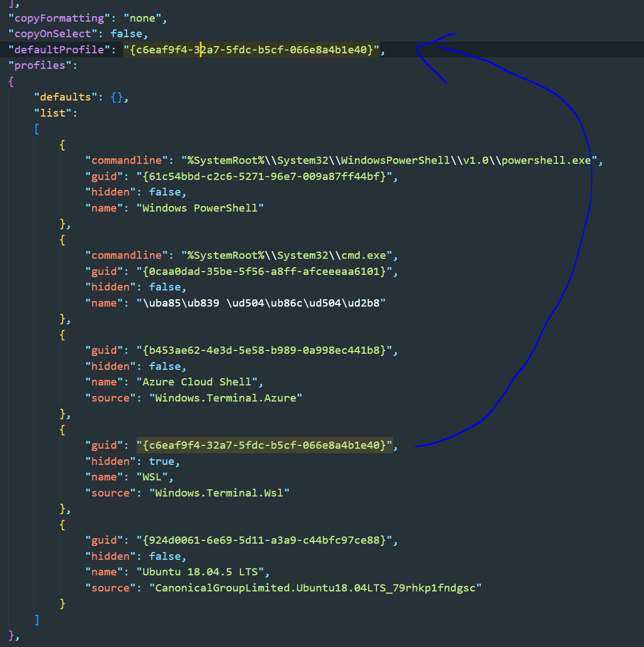Click the "Azure Cloud Shell" name value

(x=197, y=382)
